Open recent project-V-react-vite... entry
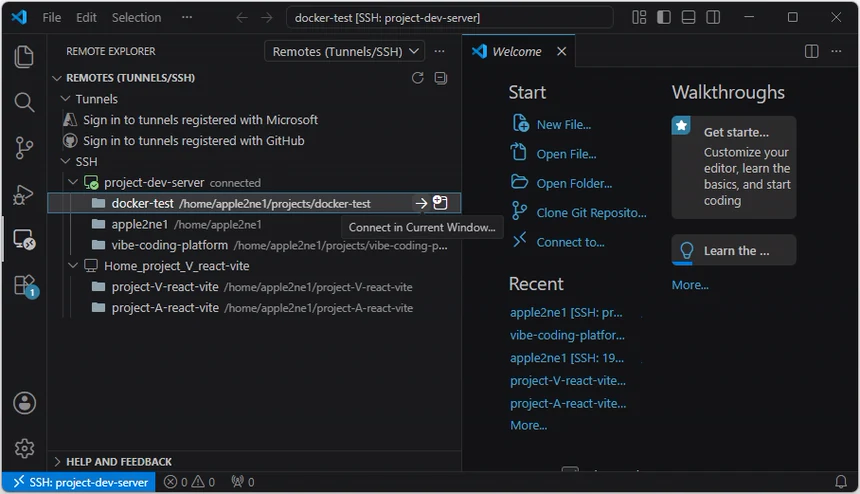This screenshot has height=494, width=860. coord(568,381)
